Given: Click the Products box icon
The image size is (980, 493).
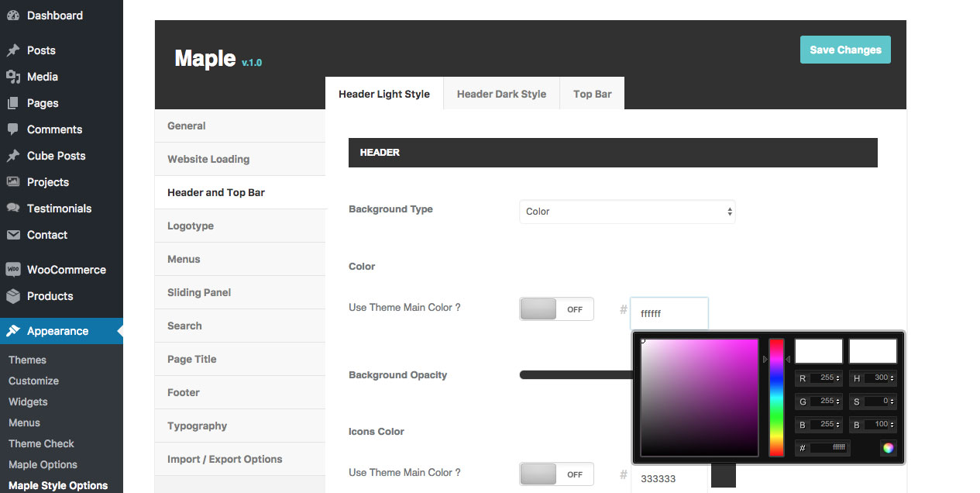Looking at the screenshot, I should [13, 296].
